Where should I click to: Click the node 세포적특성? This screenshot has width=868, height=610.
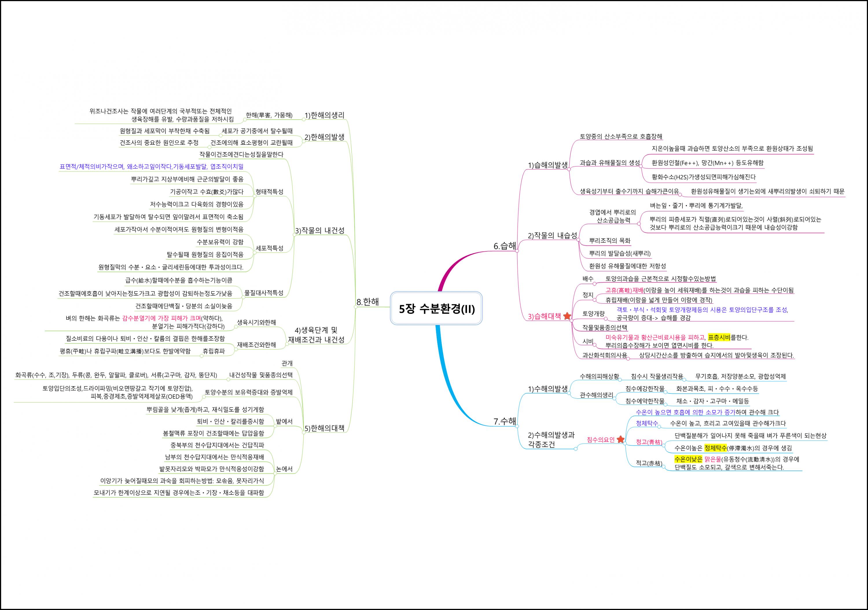(x=269, y=248)
